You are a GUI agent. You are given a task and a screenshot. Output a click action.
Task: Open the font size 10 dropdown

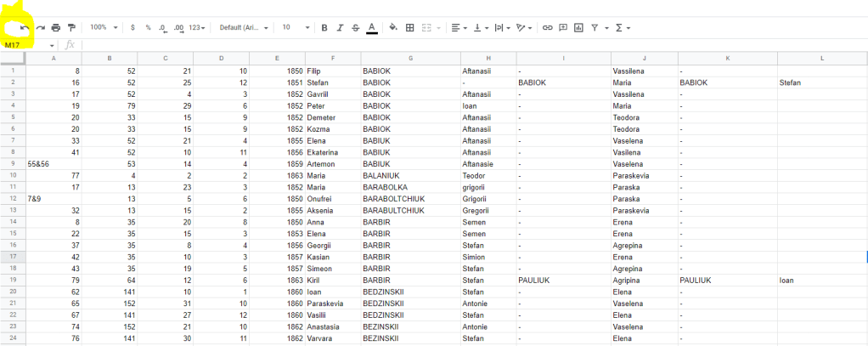[296, 28]
